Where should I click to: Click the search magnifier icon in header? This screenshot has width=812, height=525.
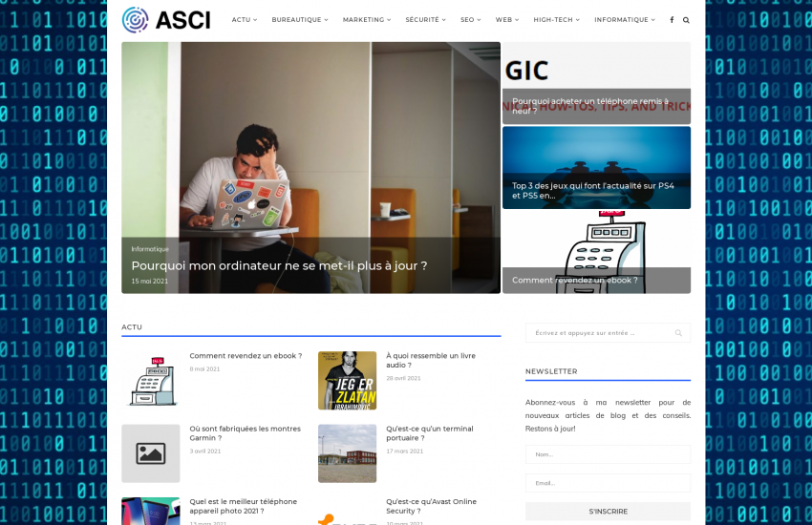point(686,20)
